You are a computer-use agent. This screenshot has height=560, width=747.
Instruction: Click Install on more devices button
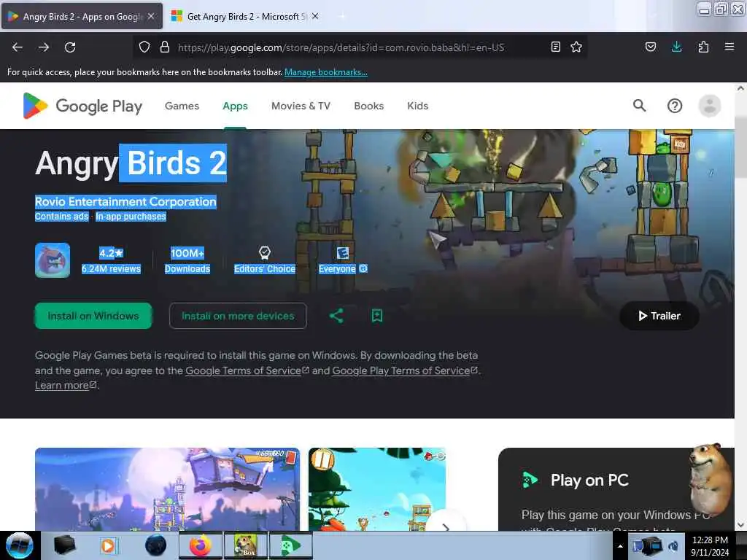(238, 316)
